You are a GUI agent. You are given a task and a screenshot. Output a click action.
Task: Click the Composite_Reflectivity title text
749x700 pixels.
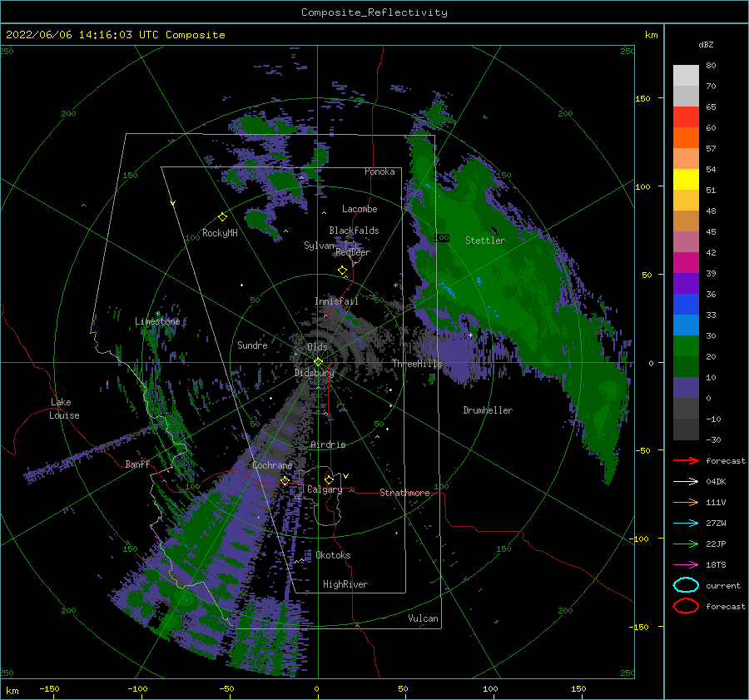(x=374, y=12)
